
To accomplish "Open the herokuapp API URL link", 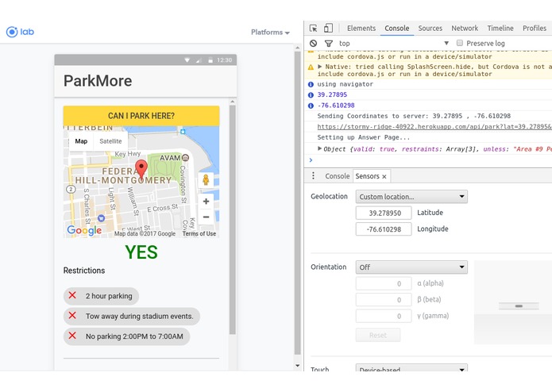I will coord(434,126).
